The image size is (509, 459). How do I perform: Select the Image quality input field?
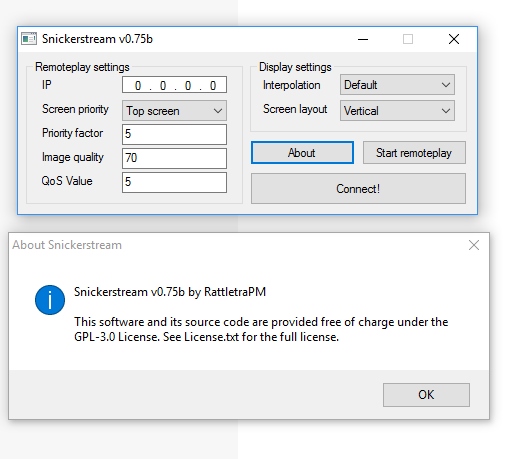point(174,158)
